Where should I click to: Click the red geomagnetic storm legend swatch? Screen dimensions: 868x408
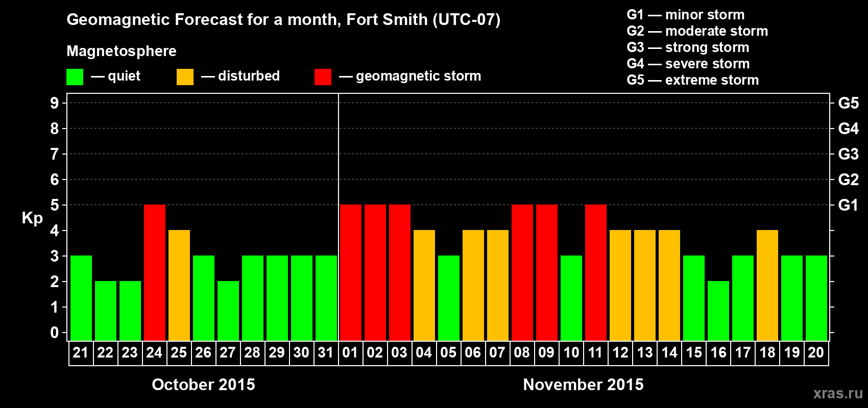pos(323,77)
